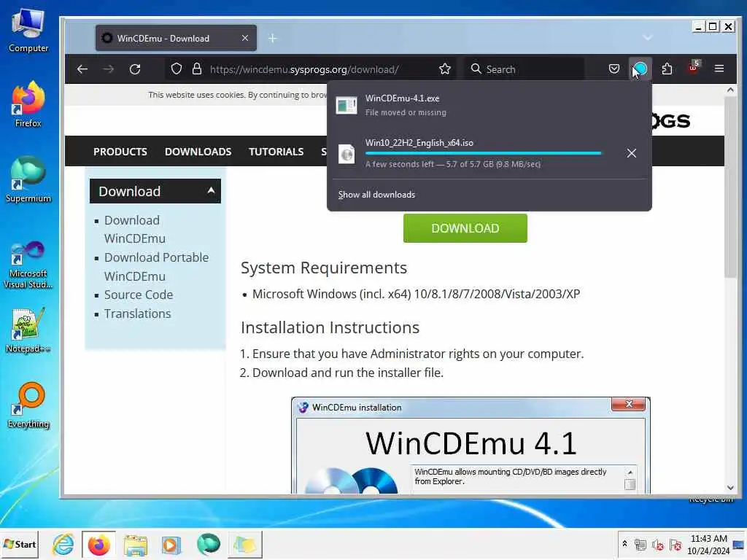
Task: Open the Download WinCDEmu sidebar link
Action: [135, 229]
